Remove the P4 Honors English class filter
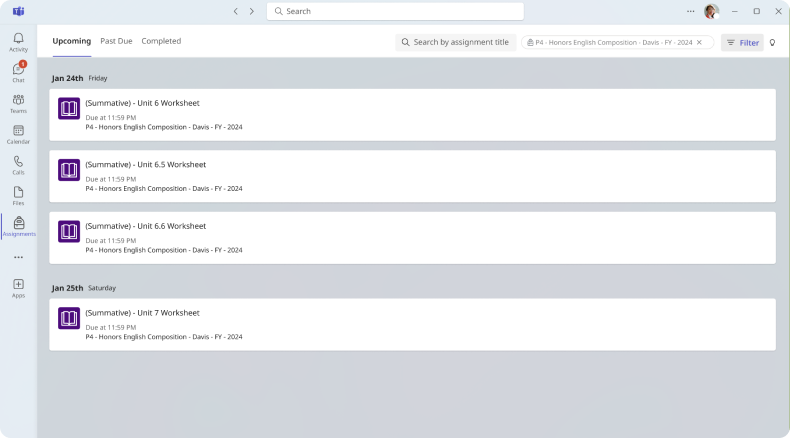 tap(699, 42)
